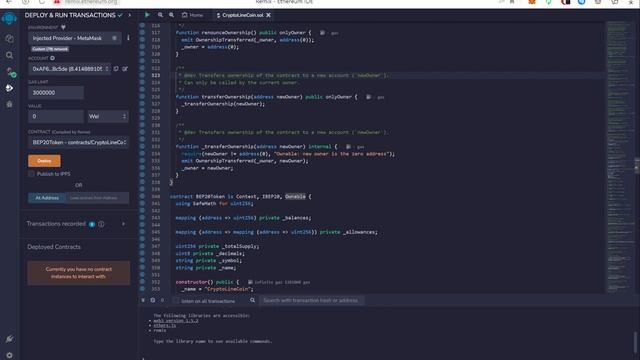Click the gas icon on transferOwnership line
Screen dimensions: 640x360
coord(369,97)
